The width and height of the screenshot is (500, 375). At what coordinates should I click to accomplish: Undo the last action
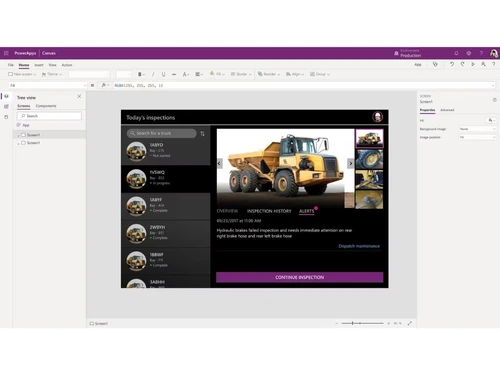point(452,64)
